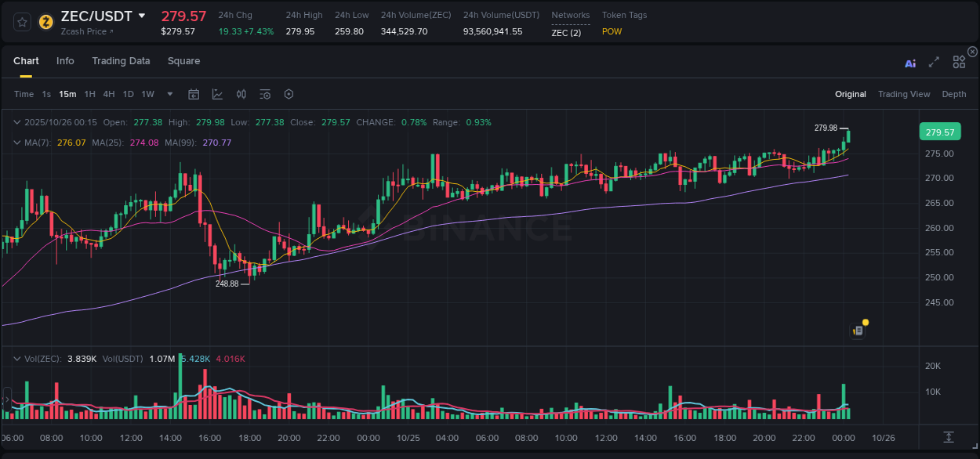
Task: Open the ZEC/USDT pair dropdown
Action: click(x=142, y=15)
